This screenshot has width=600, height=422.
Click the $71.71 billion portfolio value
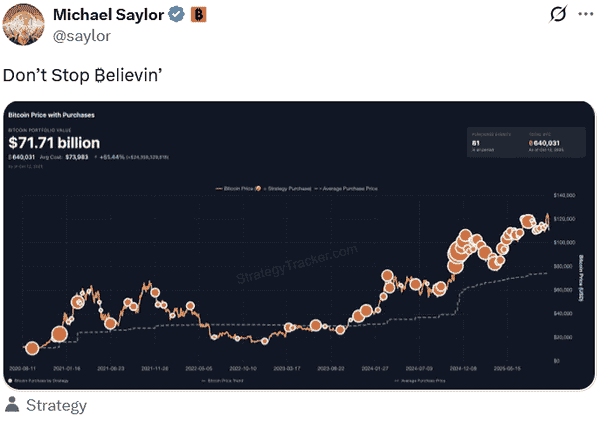54,142
